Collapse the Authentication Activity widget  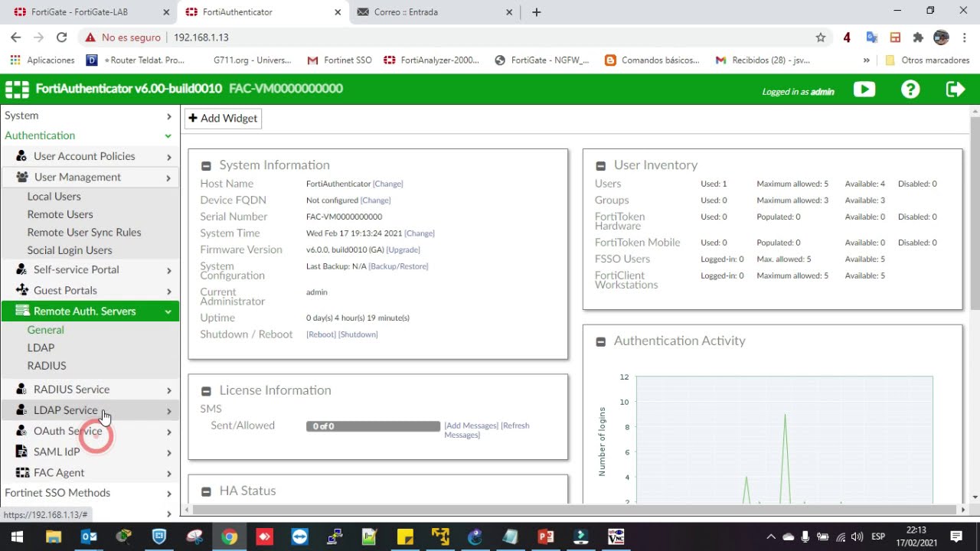600,342
